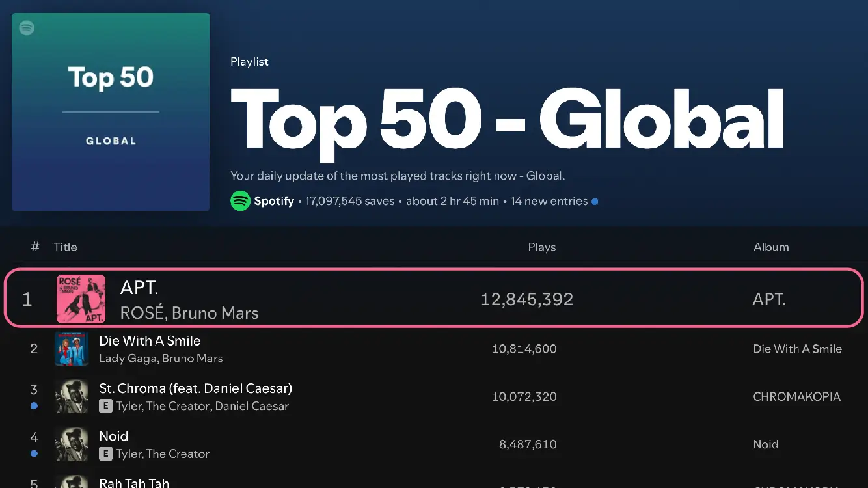The height and width of the screenshot is (488, 868).
Task: Click the Noid track title
Action: [113, 436]
